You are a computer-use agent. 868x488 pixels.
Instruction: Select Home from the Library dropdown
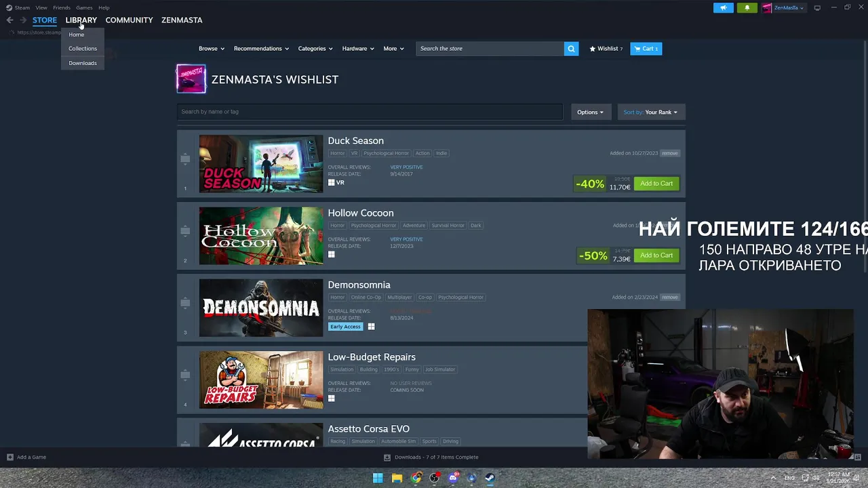[x=77, y=35]
